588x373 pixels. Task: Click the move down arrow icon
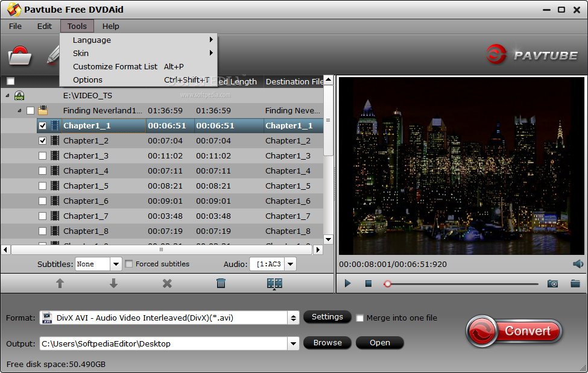[x=113, y=283]
